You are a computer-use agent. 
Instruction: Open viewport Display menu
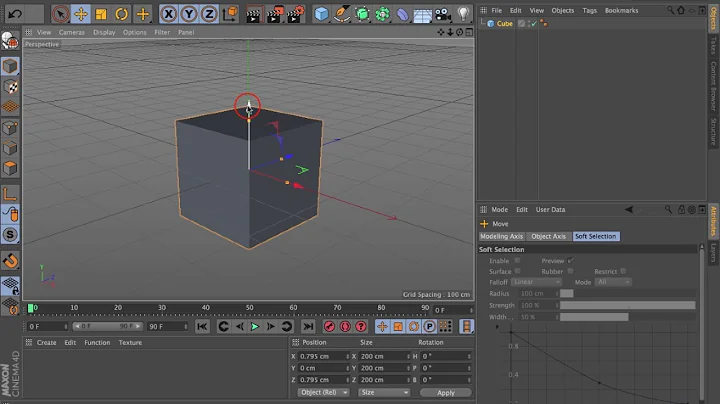104,32
